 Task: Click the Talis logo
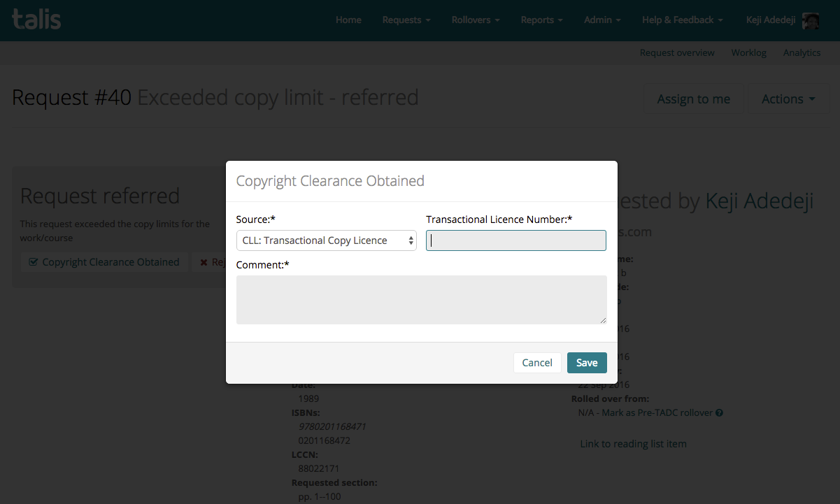[36, 19]
